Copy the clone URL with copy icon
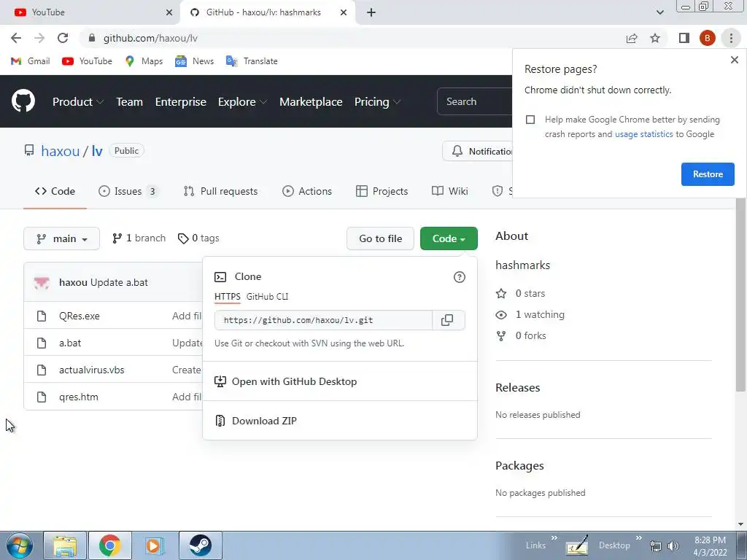 447,320
